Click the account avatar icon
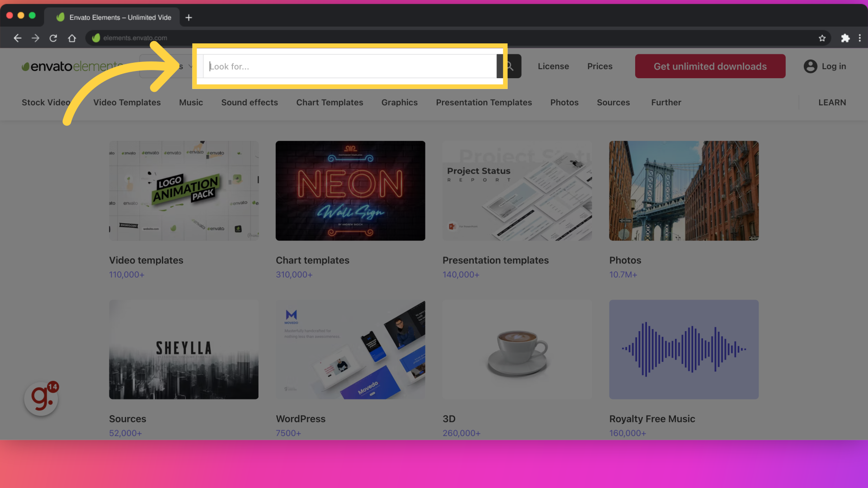This screenshot has height=488, width=868. click(811, 66)
